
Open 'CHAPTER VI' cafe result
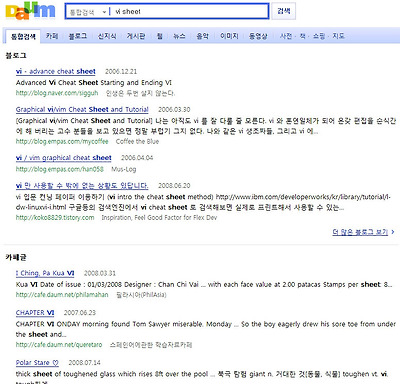35,313
